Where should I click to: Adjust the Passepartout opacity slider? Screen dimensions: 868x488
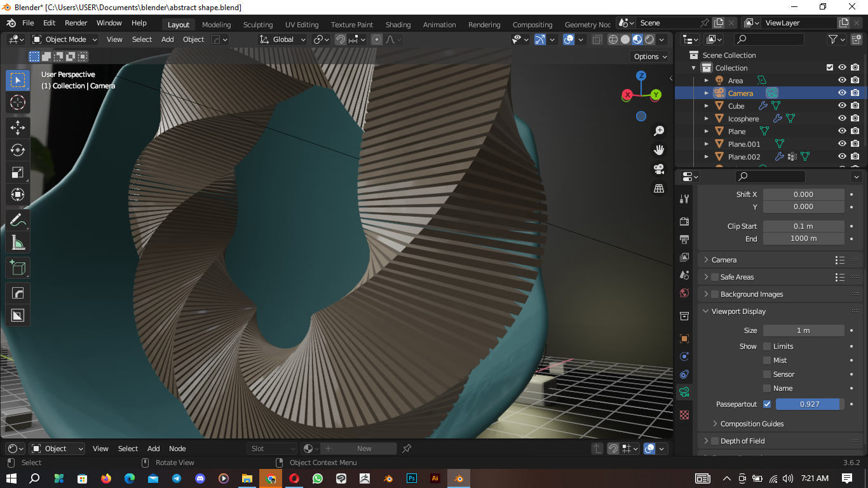click(x=810, y=404)
